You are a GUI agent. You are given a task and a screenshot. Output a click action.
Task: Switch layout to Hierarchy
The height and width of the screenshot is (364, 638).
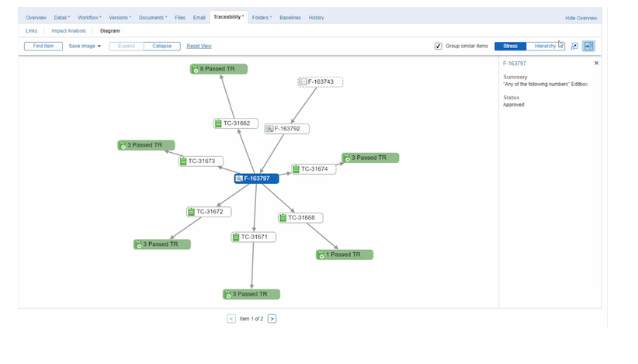pyautogui.click(x=545, y=46)
